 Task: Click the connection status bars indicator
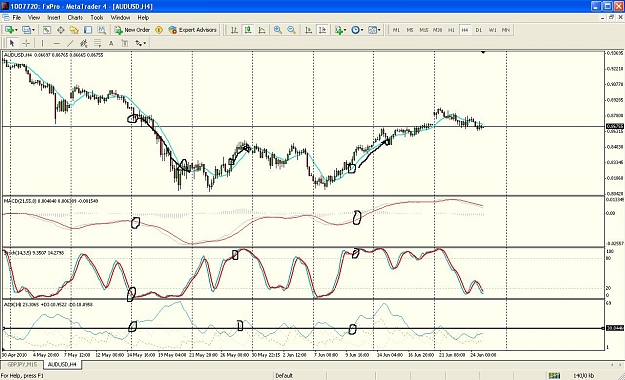pyautogui.click(x=554, y=376)
